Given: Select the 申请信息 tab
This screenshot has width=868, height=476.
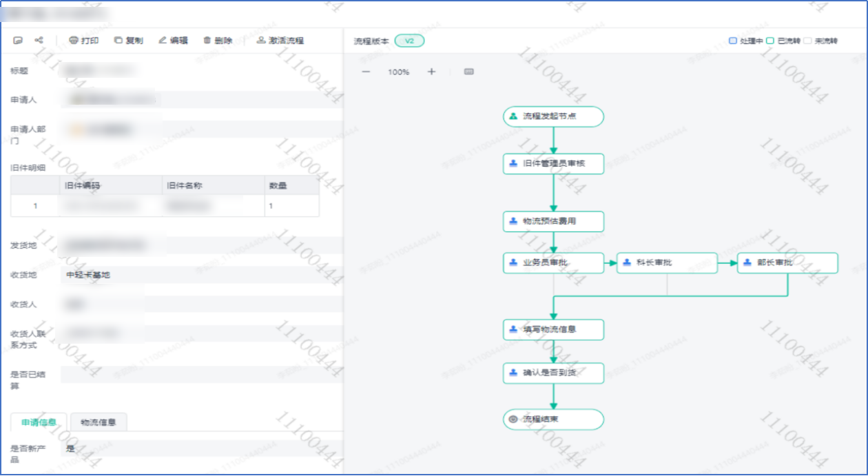Looking at the screenshot, I should pos(39,422).
